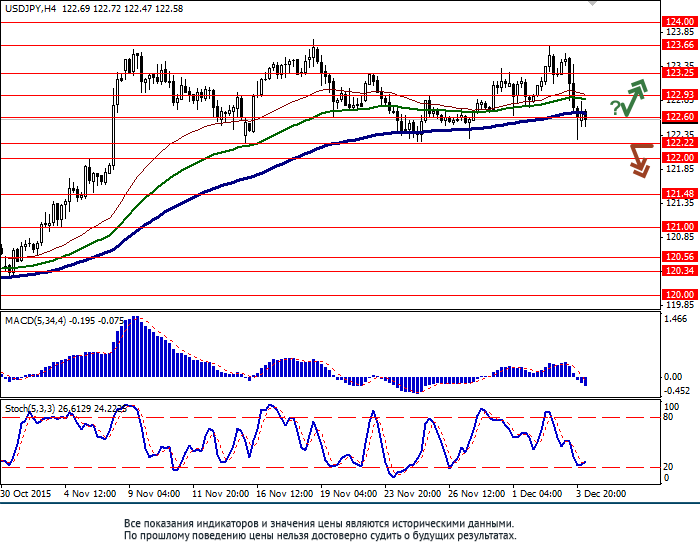Click the 121.85 price axis value
The height and width of the screenshot is (552, 700).
(x=680, y=169)
